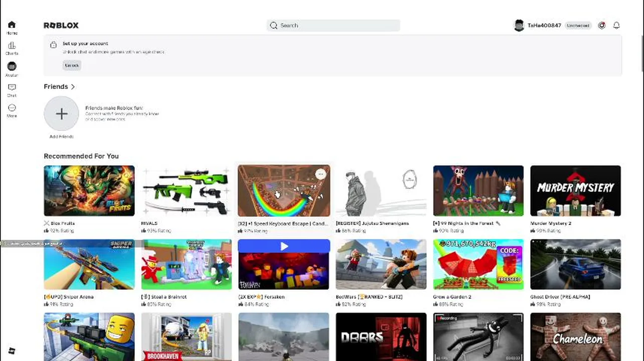Open the RIVALS game thumbnail
The width and height of the screenshot is (644, 361).
pos(187,191)
